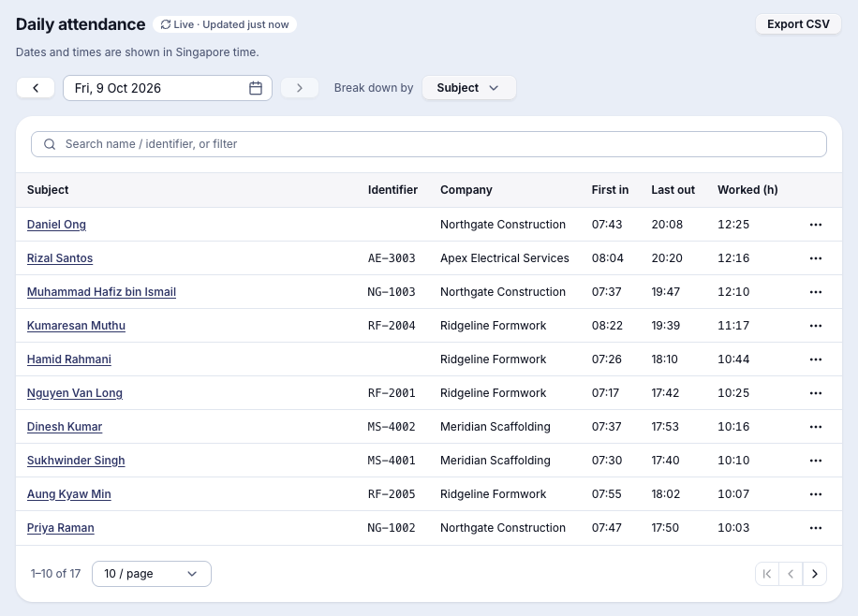Open Aung Kyaw Min link
Image resolution: width=858 pixels, height=616 pixels.
(x=69, y=494)
